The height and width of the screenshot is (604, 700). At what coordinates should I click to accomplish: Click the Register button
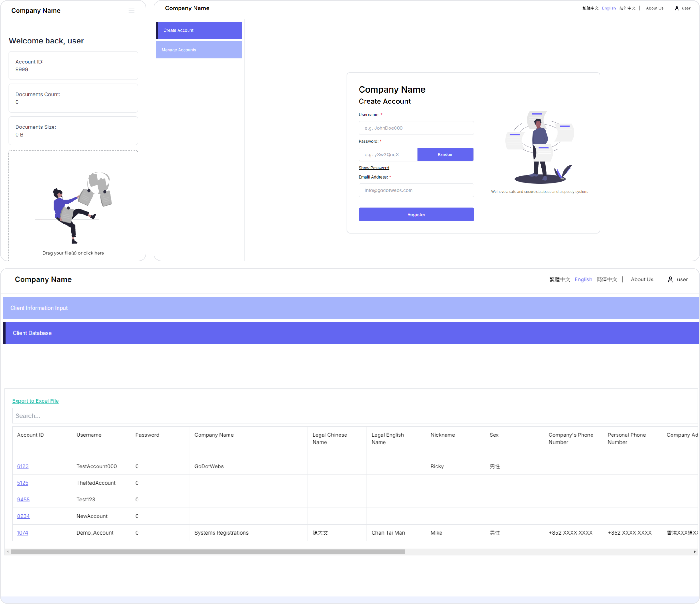pyautogui.click(x=416, y=214)
